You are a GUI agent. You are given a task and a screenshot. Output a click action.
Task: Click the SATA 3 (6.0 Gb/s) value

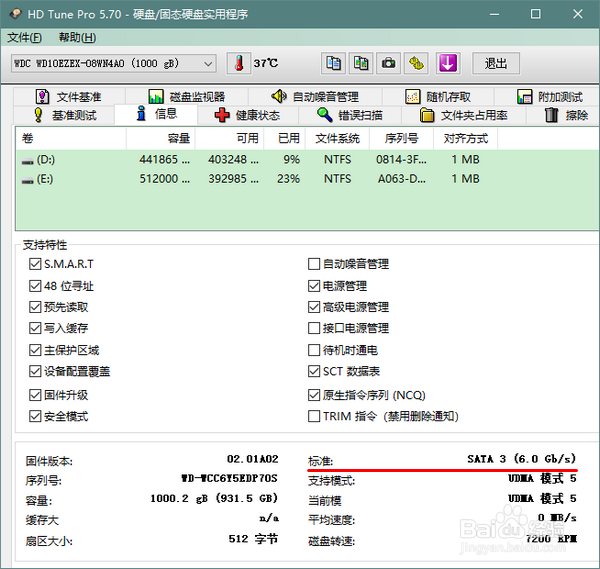pos(522,459)
